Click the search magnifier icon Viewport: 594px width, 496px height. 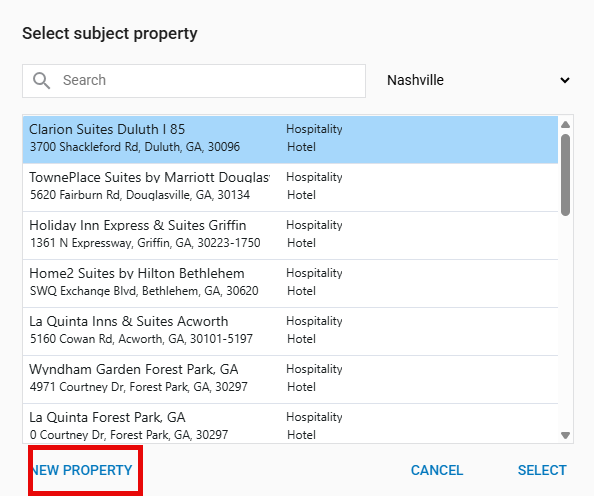pos(41,81)
